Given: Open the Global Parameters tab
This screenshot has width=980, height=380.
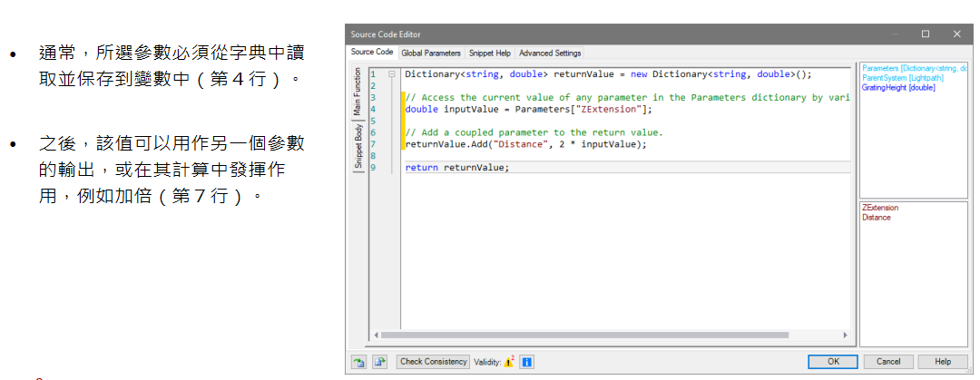Looking at the screenshot, I should (x=431, y=54).
